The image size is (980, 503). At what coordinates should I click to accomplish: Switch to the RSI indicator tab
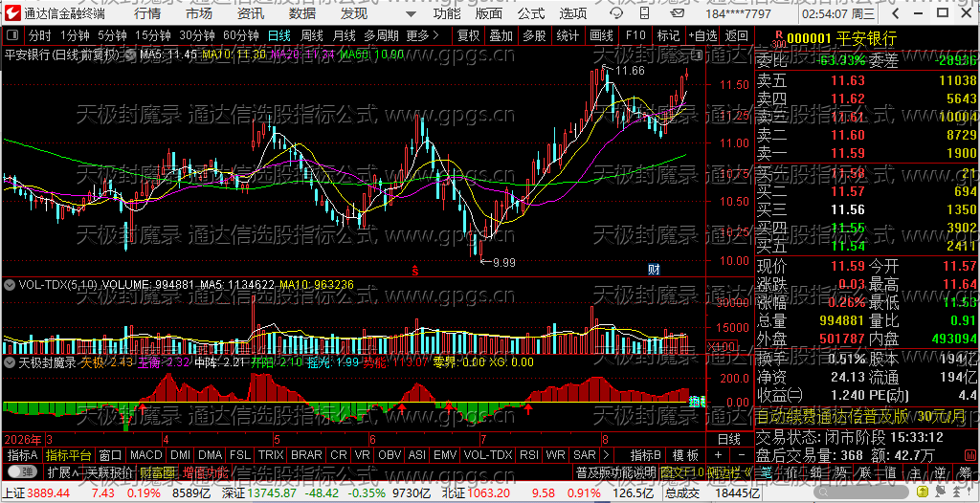point(529,454)
